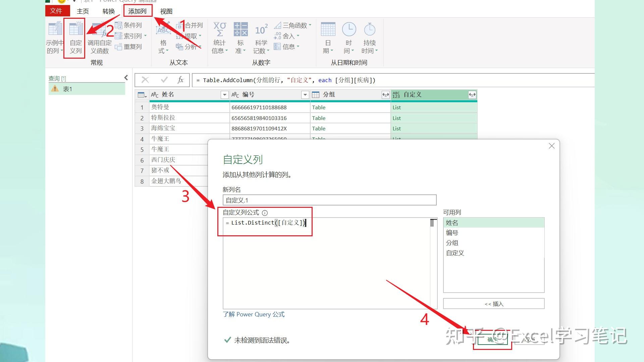The width and height of the screenshot is (644, 362).
Task: Select the 条件列 conditional column tool
Action: [x=130, y=25]
